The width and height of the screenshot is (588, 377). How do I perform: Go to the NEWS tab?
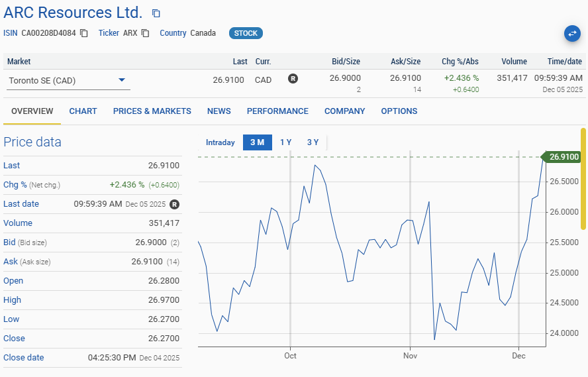click(x=219, y=111)
